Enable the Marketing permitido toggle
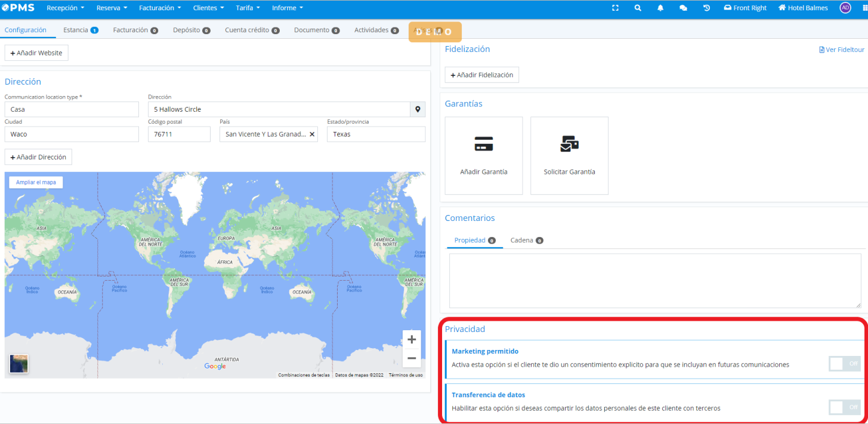This screenshot has width=868, height=424. [x=844, y=364]
